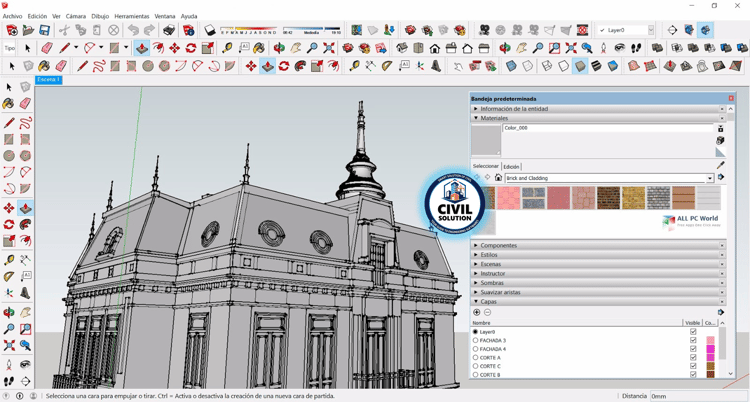The height and width of the screenshot is (402, 750).
Task: Click the Save disk icon
Action: tap(44, 30)
